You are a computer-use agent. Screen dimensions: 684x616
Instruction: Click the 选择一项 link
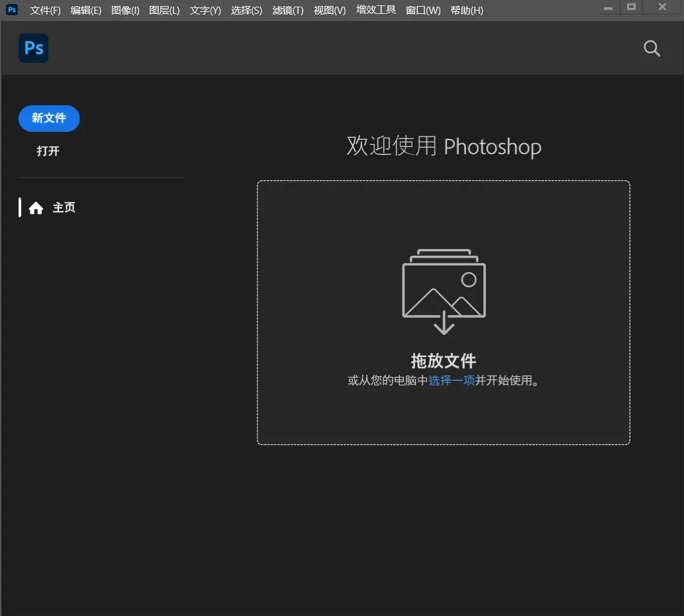point(452,380)
